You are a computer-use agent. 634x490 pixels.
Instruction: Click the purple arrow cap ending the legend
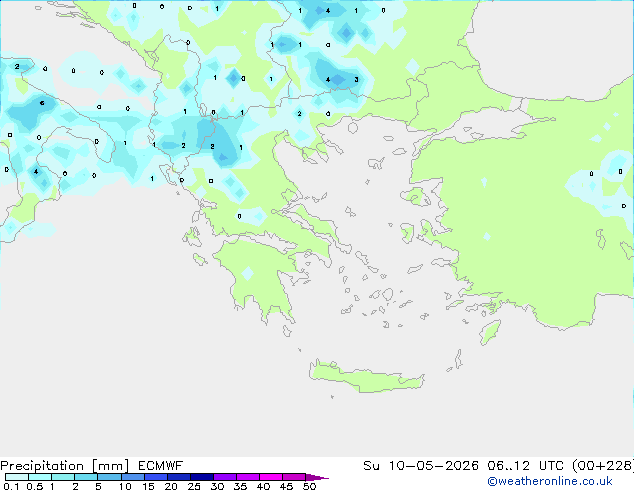317,477
